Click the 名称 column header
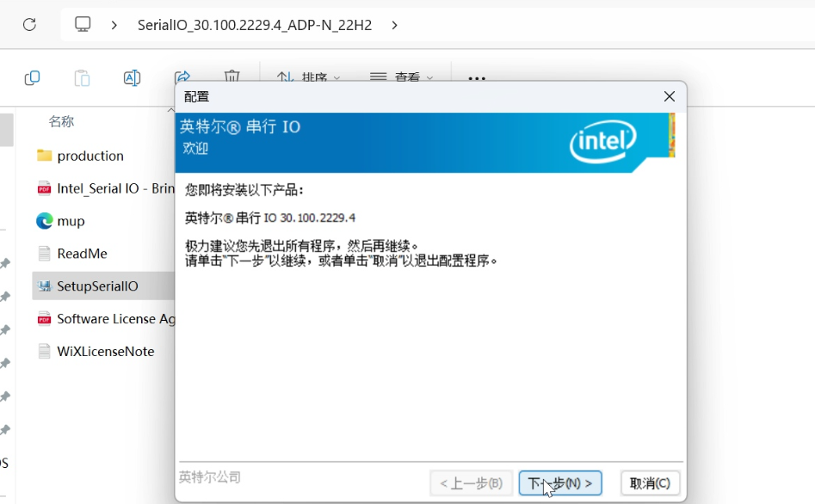The height and width of the screenshot is (504, 815). point(61,122)
